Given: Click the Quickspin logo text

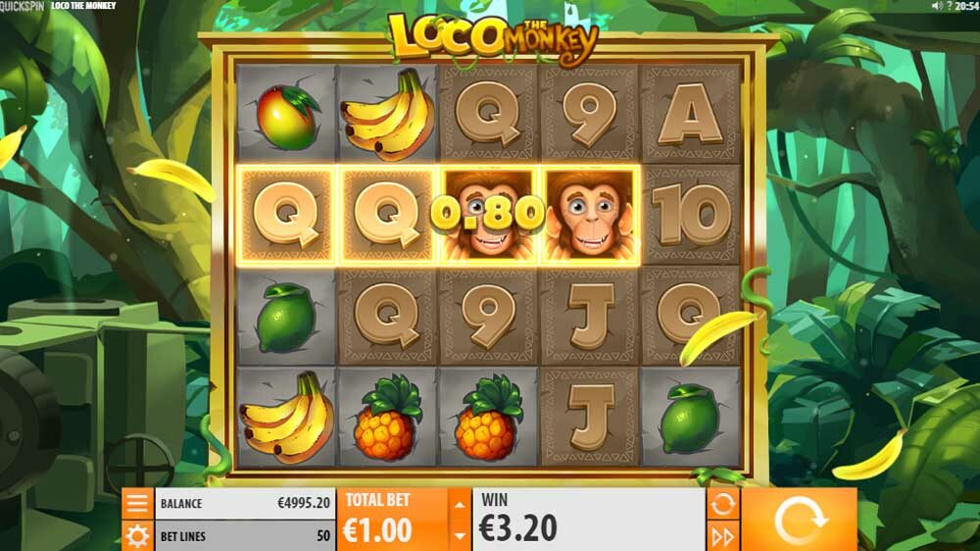Looking at the screenshot, I should click(23, 6).
